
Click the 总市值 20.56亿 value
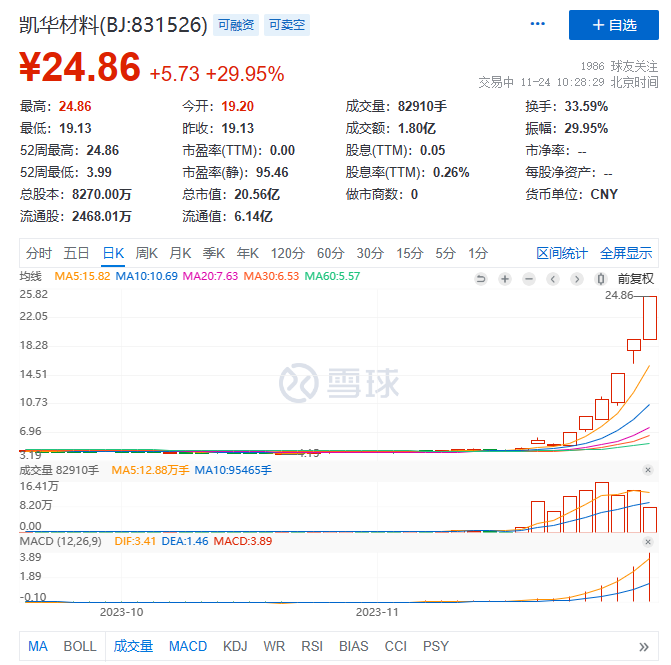(x=257, y=194)
